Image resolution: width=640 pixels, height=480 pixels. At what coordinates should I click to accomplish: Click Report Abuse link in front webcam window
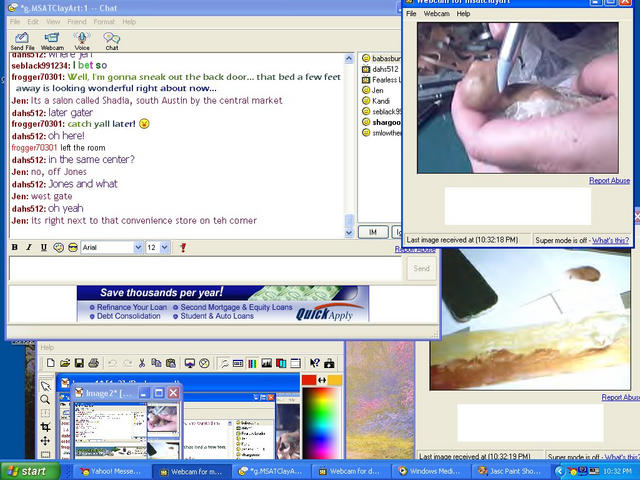pos(609,180)
